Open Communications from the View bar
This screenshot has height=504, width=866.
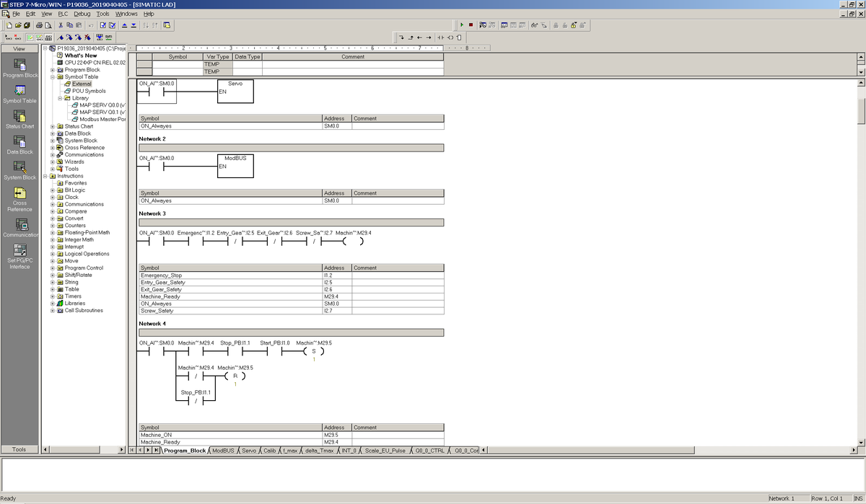pos(20,229)
